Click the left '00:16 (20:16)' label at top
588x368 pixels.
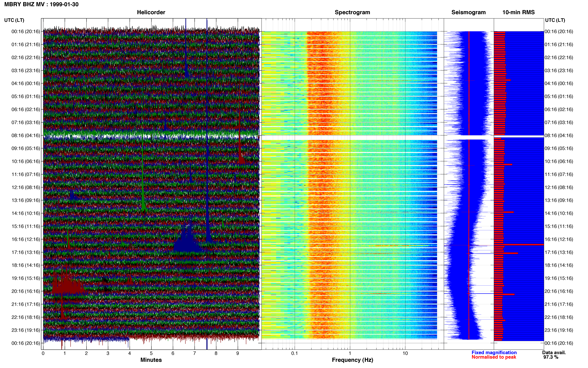tap(26, 31)
